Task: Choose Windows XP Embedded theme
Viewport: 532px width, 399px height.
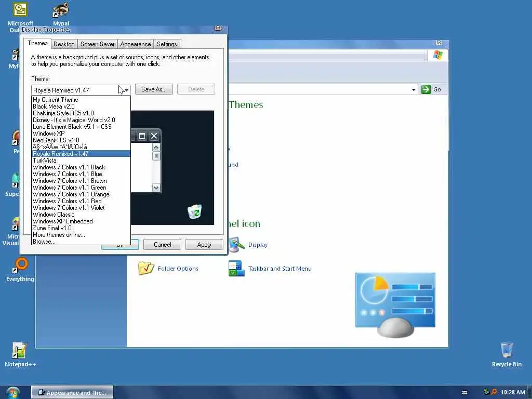Action: (81, 221)
